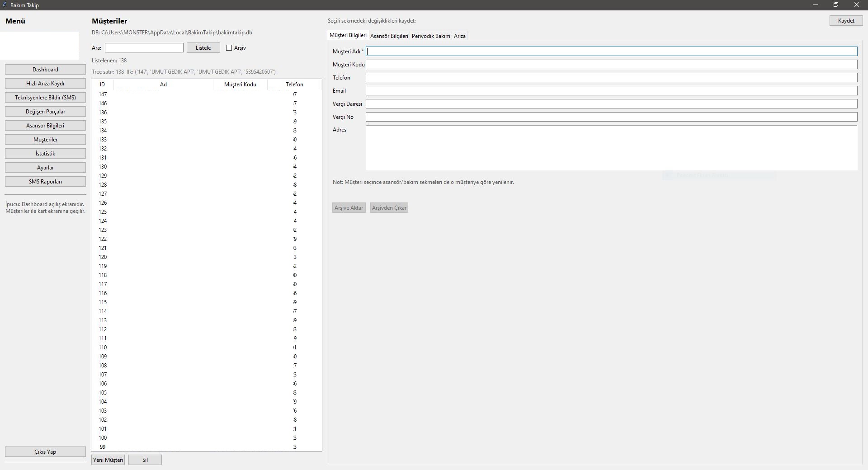This screenshot has height=470, width=868.
Task: Switch to Periyodik Bakım tab
Action: (x=430, y=36)
